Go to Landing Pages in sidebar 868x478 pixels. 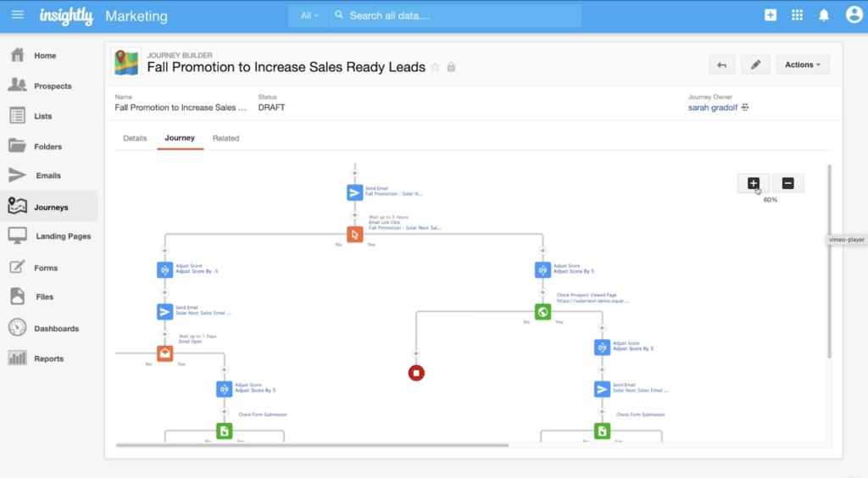pos(63,236)
